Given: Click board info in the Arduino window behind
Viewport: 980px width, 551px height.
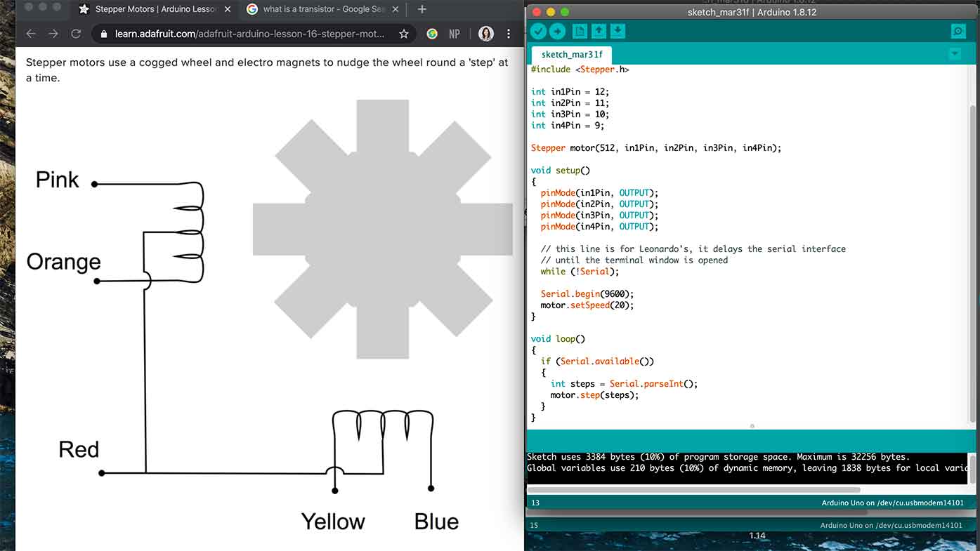Looking at the screenshot, I should (891, 526).
